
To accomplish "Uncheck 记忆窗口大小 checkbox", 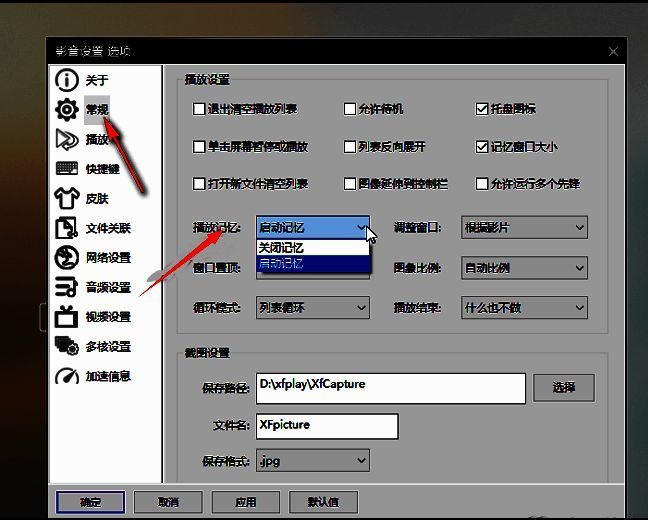I will 482,147.
